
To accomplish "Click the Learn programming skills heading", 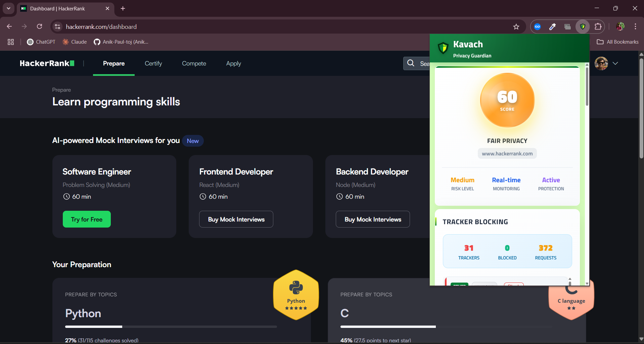I will pos(116,102).
